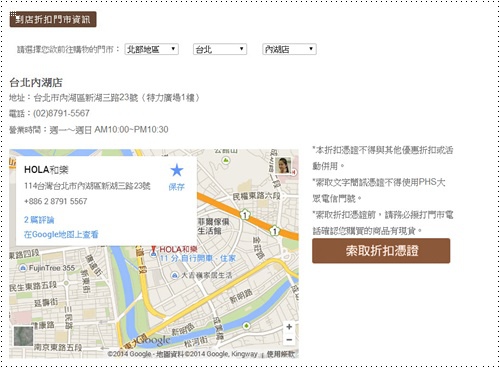Zoom out the map with minus button
The height and width of the screenshot is (368, 500).
289,340
